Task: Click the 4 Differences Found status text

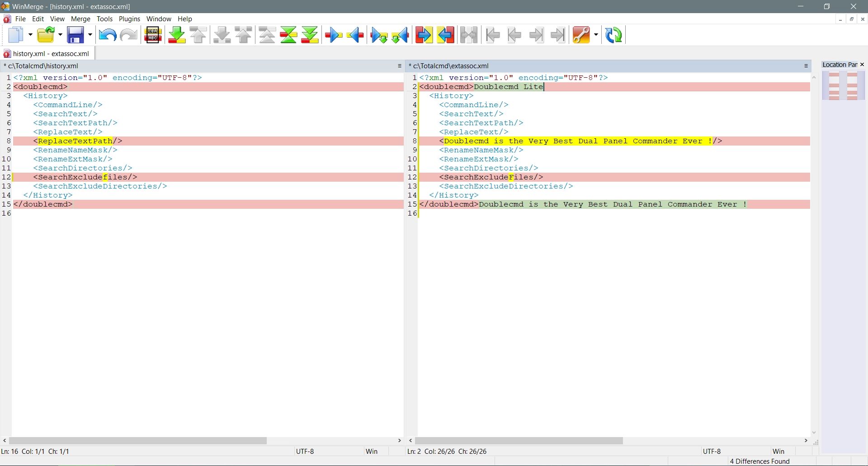Action: tap(759, 461)
